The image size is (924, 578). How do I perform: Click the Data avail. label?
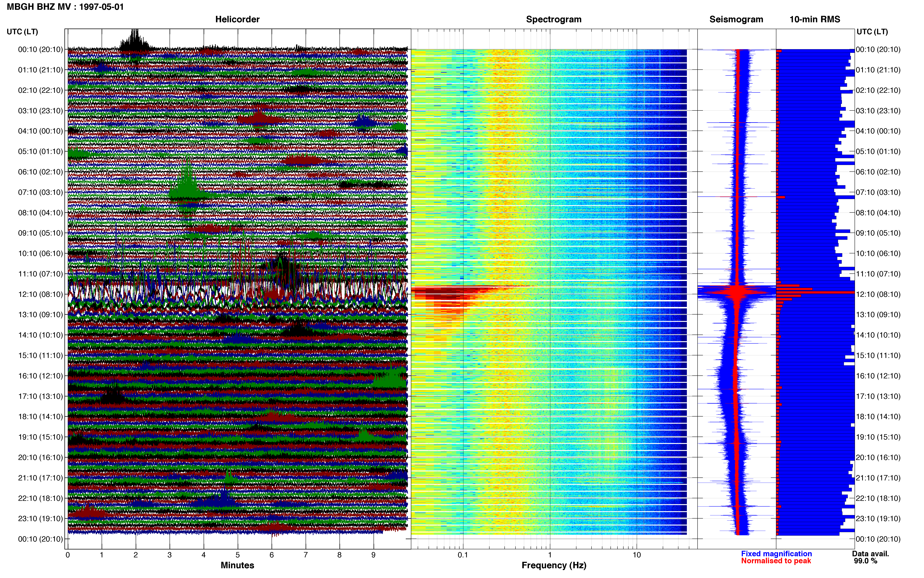(x=870, y=554)
